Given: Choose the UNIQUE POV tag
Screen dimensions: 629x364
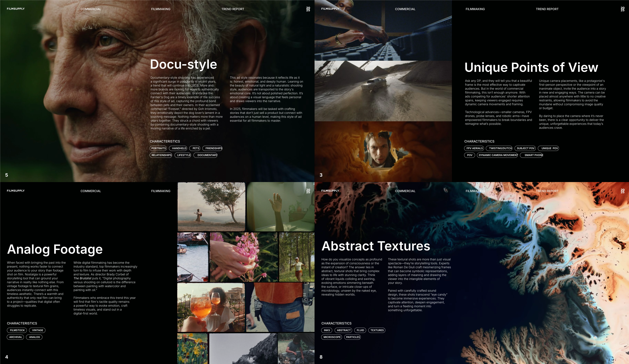Looking at the screenshot, I should [548, 148].
